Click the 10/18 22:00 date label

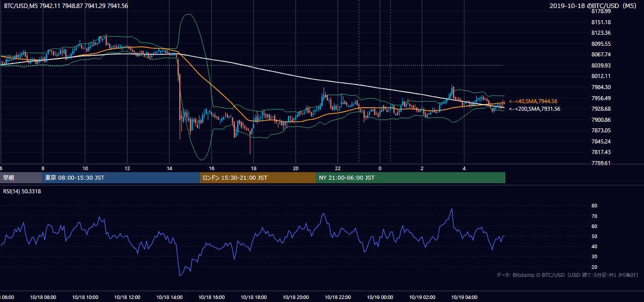[x=338, y=297]
